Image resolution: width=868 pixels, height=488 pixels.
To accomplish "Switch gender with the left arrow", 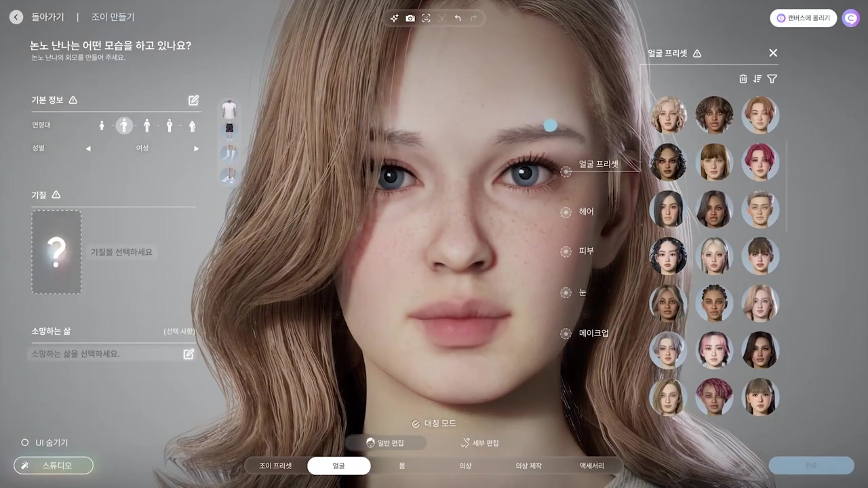I will pyautogui.click(x=88, y=148).
